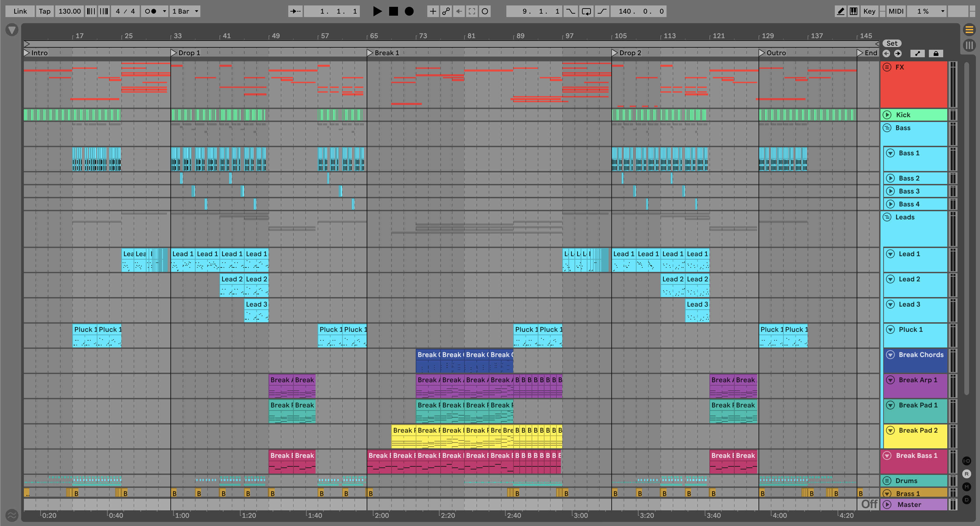Click the Drop 2 locator marker

(615, 53)
